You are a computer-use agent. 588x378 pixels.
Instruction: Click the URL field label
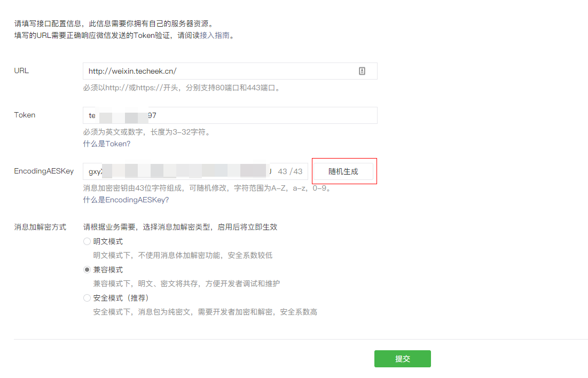coord(21,70)
